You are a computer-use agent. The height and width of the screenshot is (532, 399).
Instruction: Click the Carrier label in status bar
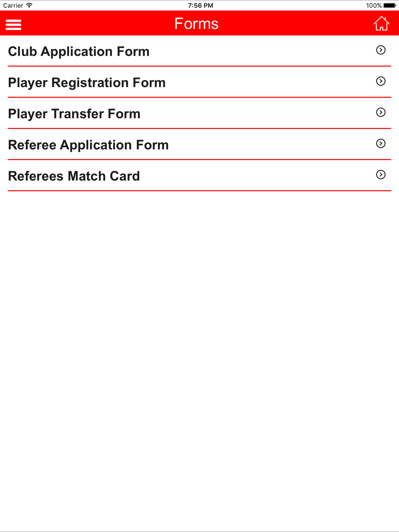13,5
